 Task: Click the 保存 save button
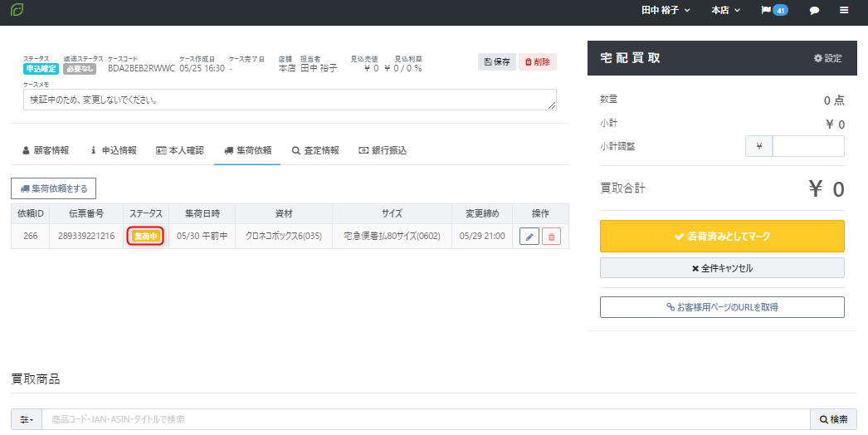tap(497, 62)
